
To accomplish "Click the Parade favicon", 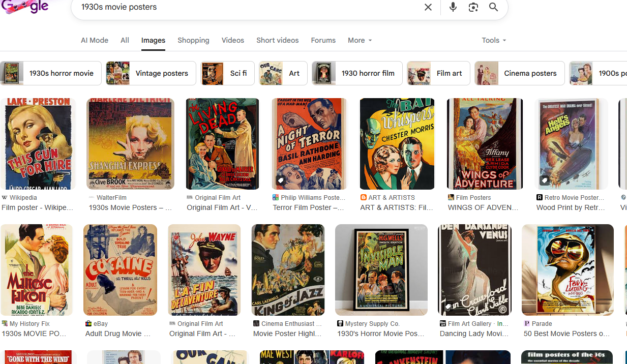I will tap(527, 323).
